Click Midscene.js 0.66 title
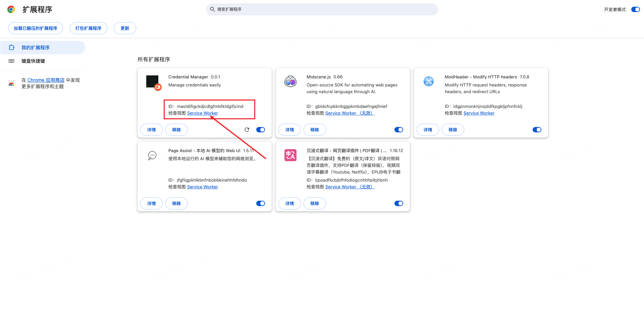 tap(324, 77)
